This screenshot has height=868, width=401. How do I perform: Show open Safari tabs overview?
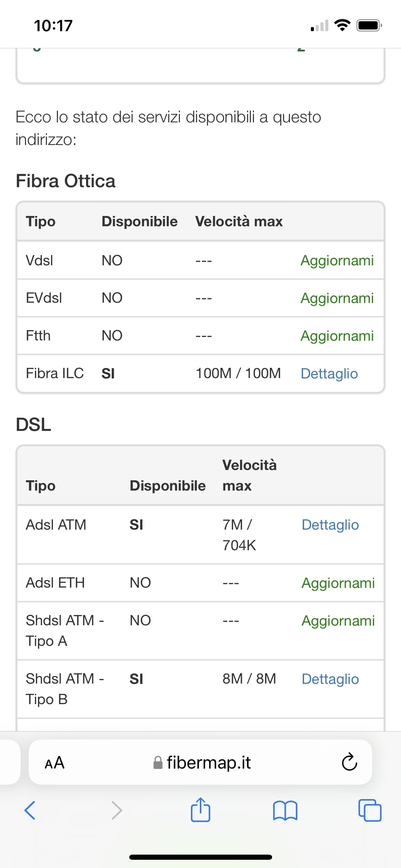point(370,810)
